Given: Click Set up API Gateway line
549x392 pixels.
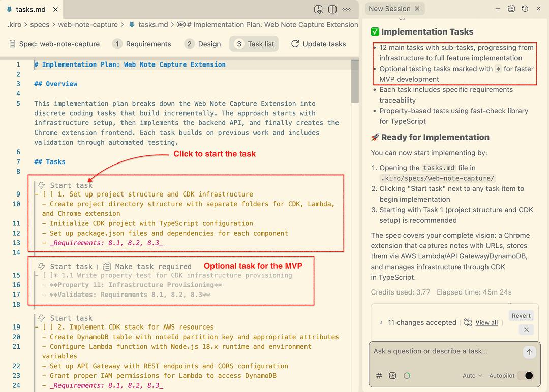Looking at the screenshot, I should (x=165, y=366).
